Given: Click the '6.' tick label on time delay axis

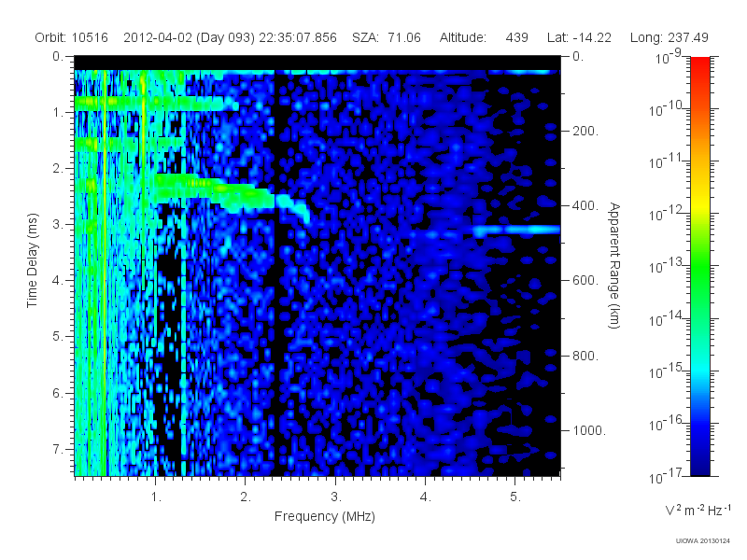Looking at the screenshot, I should pyautogui.click(x=58, y=393).
